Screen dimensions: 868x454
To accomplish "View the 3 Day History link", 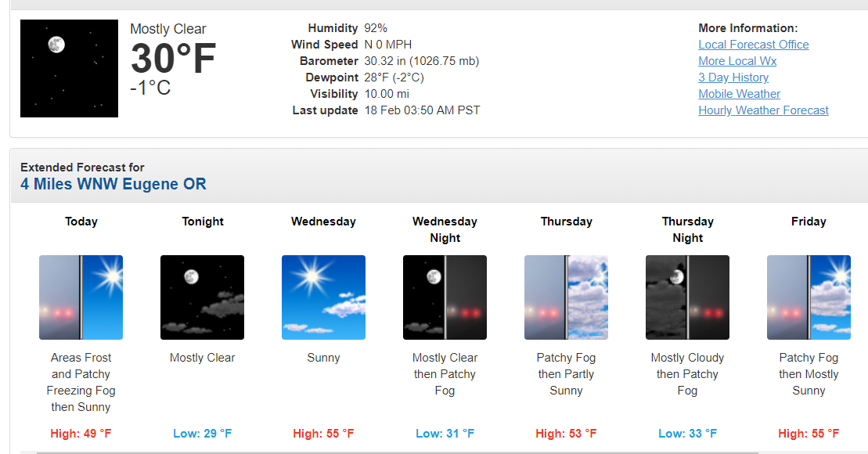I will point(733,77).
